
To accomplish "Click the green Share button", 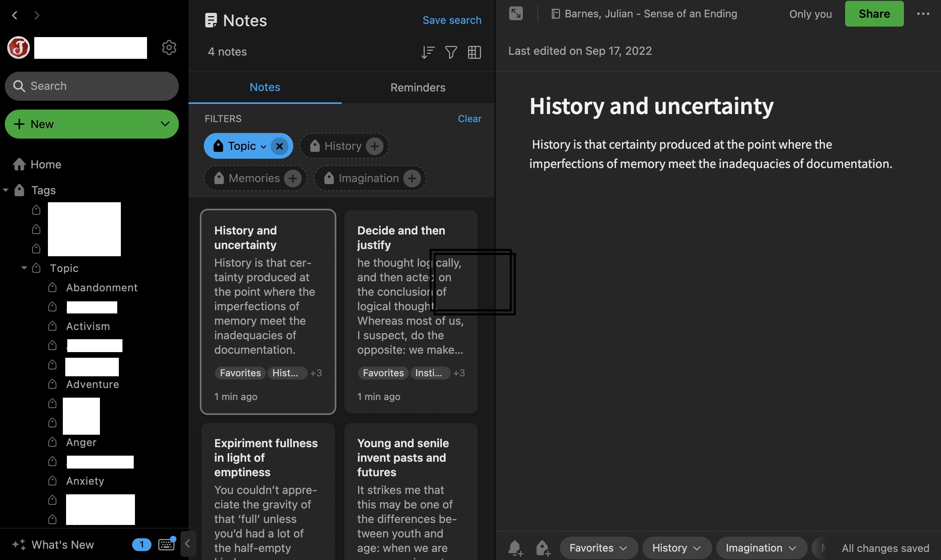I will tap(874, 14).
